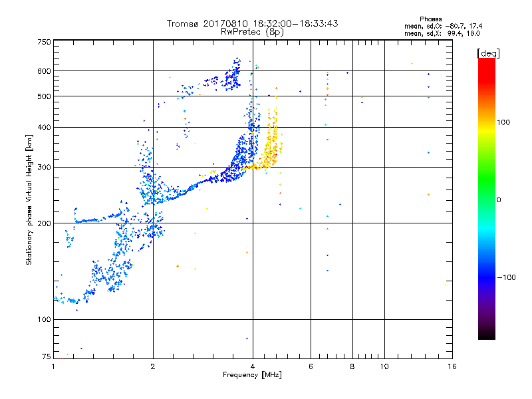Click the black bottom of the colorbar
Screen dimensions: 532x399
point(487,334)
